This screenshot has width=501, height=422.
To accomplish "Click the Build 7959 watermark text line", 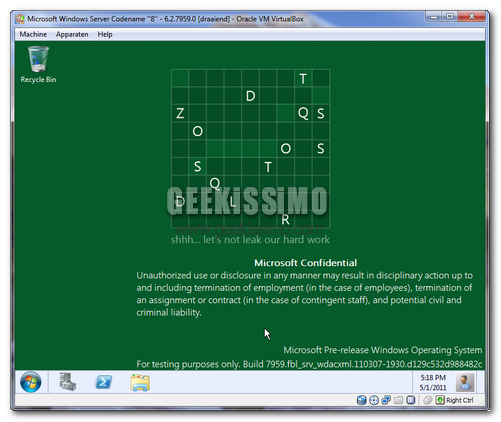I will [309, 364].
